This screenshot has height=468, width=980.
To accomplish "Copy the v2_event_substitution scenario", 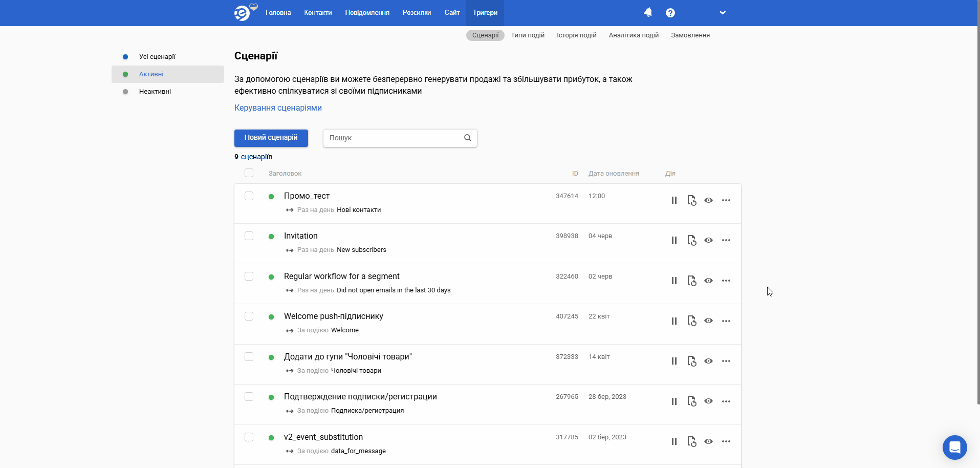I will point(691,441).
